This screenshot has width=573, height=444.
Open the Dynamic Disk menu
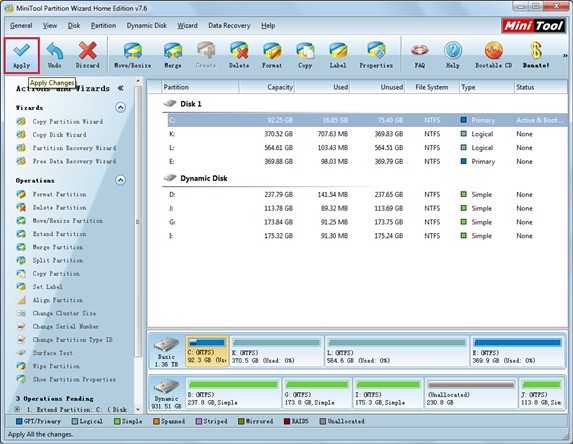tap(147, 26)
